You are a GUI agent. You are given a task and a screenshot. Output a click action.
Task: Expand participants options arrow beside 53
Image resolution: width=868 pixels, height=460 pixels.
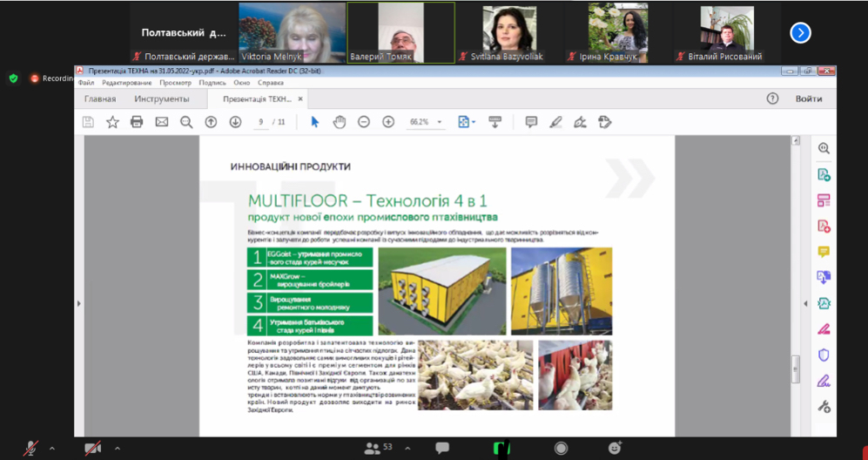pyautogui.click(x=407, y=448)
